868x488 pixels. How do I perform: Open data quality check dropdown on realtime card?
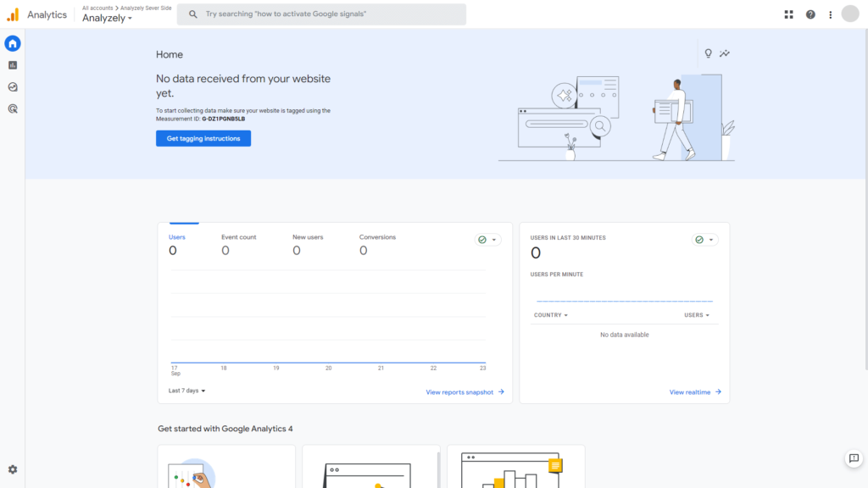(704, 240)
